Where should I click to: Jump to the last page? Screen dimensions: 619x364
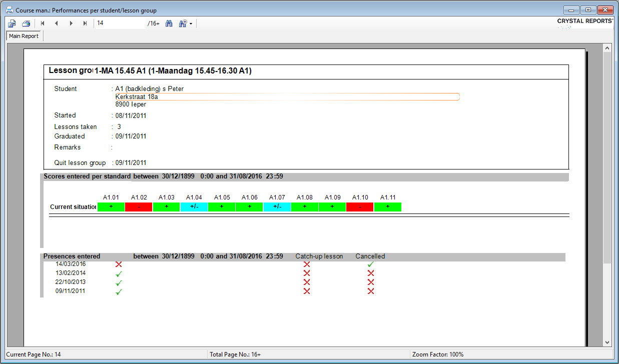(85, 23)
